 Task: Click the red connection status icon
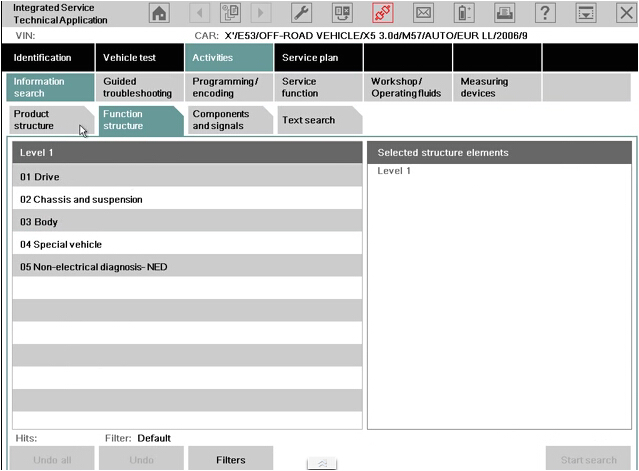383,13
